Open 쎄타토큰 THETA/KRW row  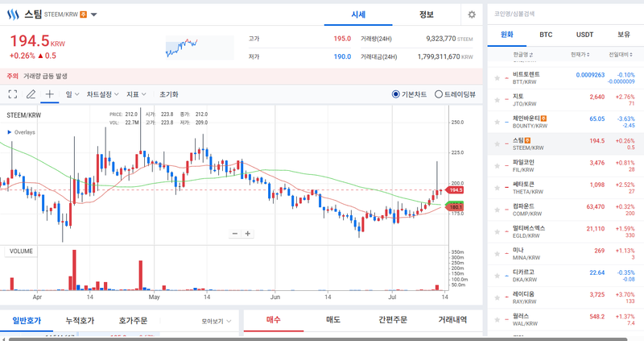coord(566,188)
